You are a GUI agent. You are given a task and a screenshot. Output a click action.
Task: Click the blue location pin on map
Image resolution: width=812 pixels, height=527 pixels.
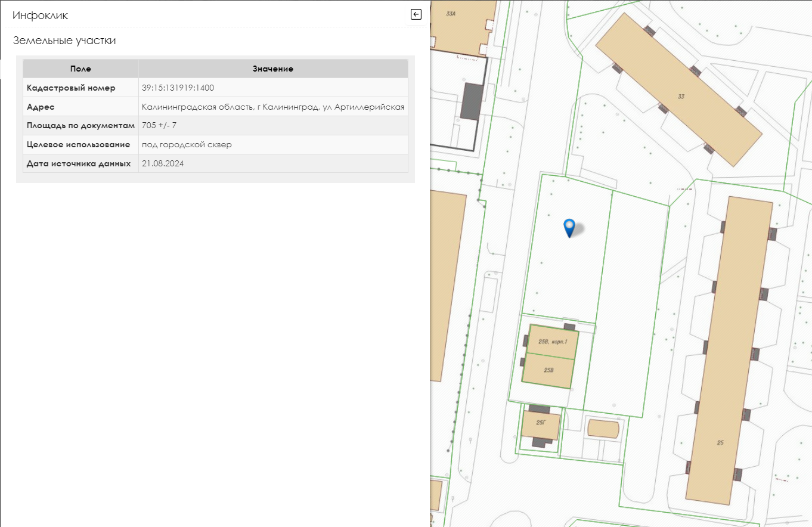[569, 227]
